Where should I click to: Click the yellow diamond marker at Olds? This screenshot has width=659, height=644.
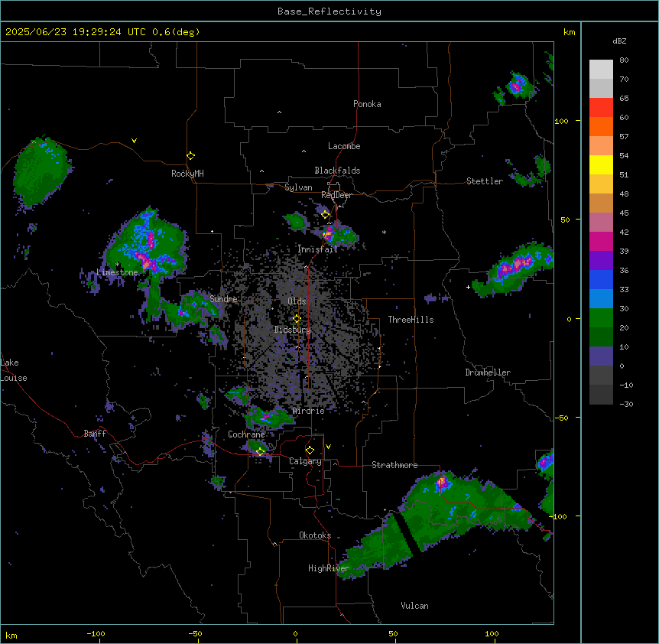click(297, 319)
